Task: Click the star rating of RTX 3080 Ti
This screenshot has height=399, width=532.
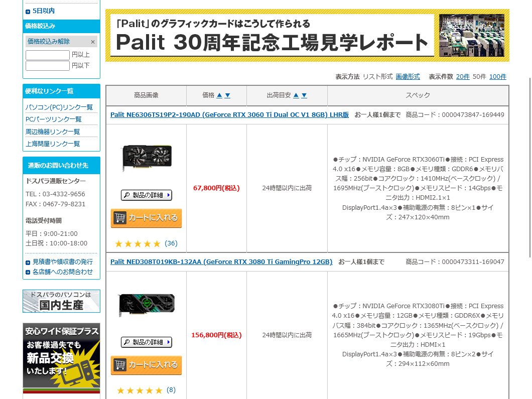Action: tap(140, 390)
